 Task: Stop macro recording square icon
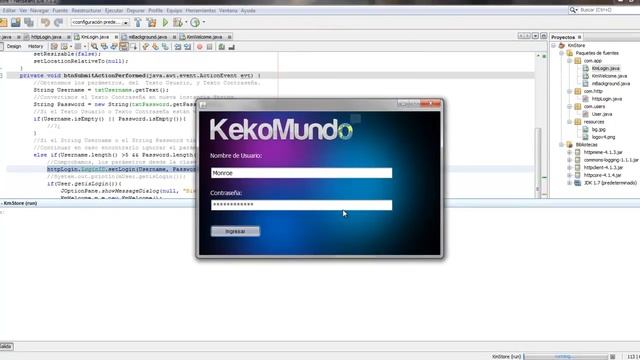[209, 47]
